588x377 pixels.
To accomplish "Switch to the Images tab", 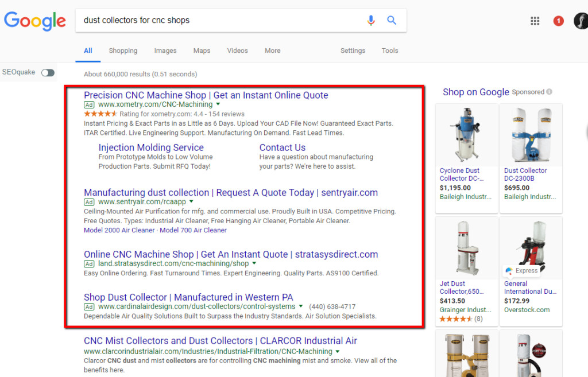I will [x=165, y=50].
